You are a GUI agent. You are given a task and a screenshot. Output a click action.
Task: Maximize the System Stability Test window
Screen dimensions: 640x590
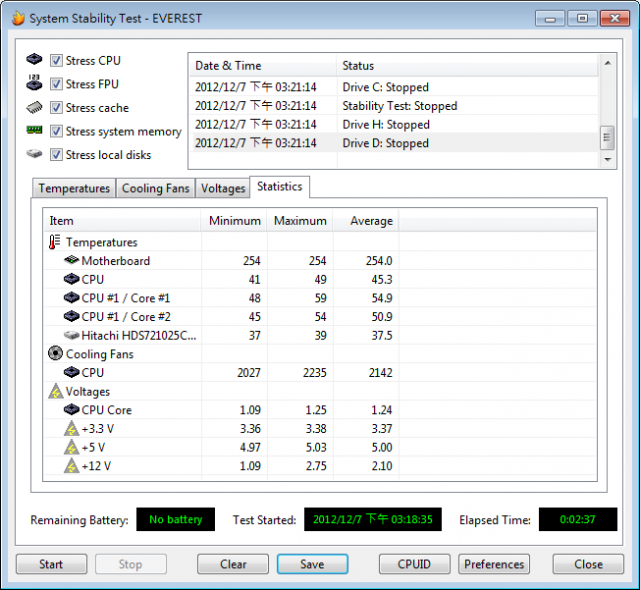pyautogui.click(x=582, y=18)
